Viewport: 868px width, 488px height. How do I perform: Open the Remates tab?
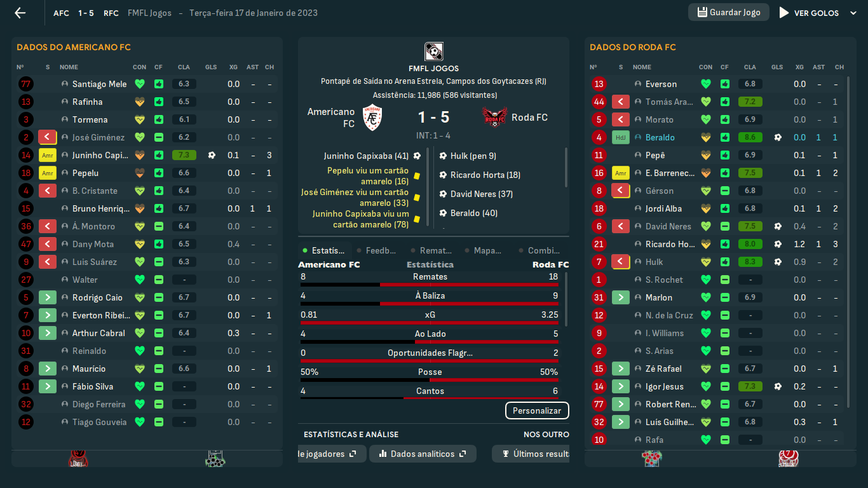click(435, 250)
